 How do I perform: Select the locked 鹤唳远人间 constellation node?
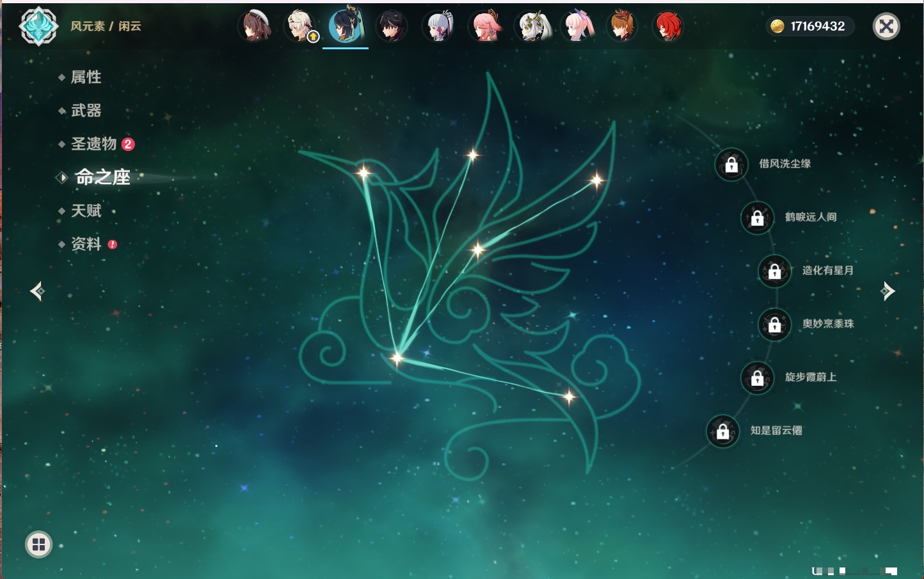(x=757, y=218)
